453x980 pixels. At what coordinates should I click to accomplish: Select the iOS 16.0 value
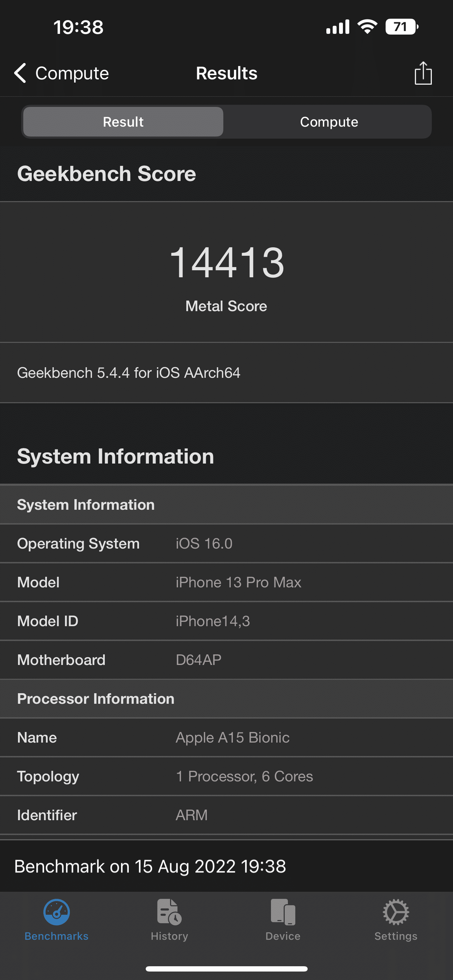(204, 543)
